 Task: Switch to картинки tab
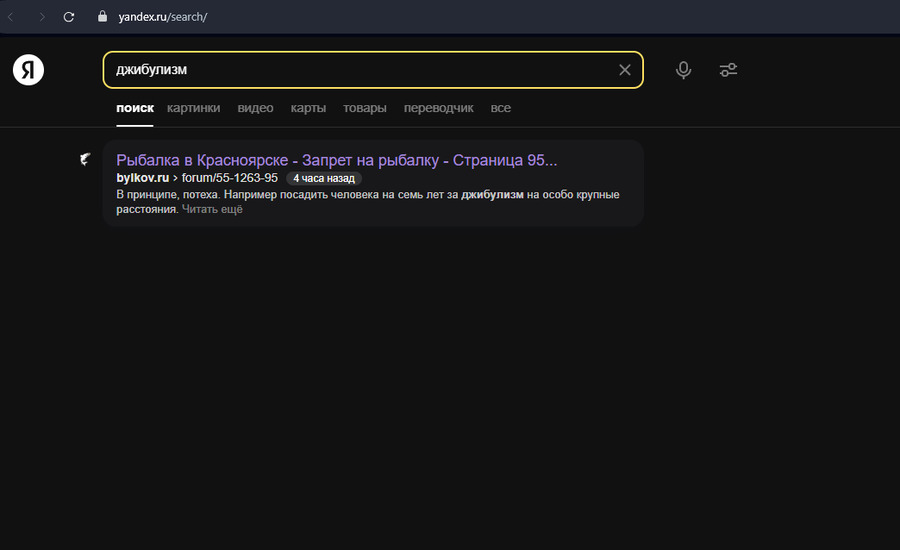[193, 108]
